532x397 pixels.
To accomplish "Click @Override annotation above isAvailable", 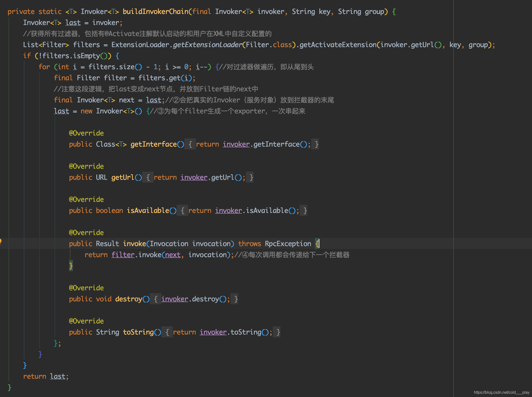I will click(x=86, y=199).
